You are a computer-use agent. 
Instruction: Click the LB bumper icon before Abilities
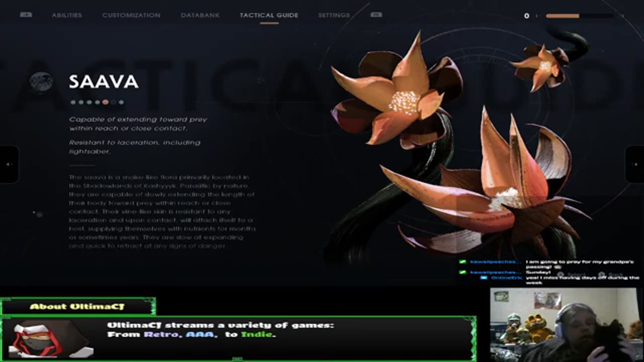click(x=26, y=15)
